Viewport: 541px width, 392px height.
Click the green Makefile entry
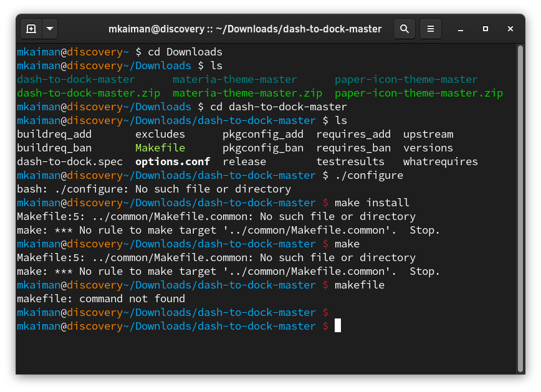(x=160, y=148)
